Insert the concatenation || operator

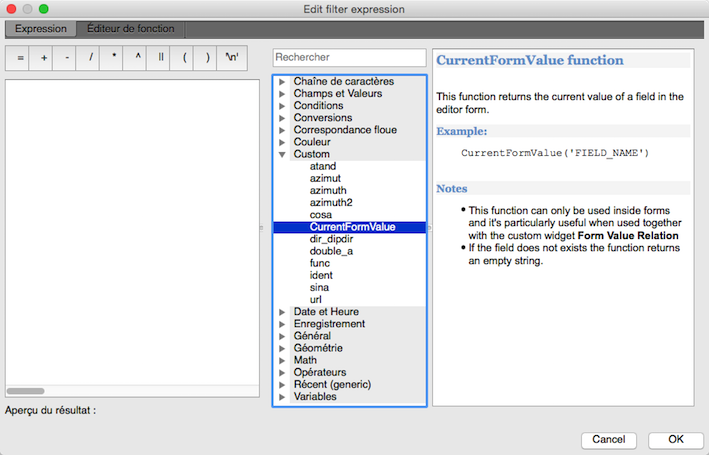(161, 58)
